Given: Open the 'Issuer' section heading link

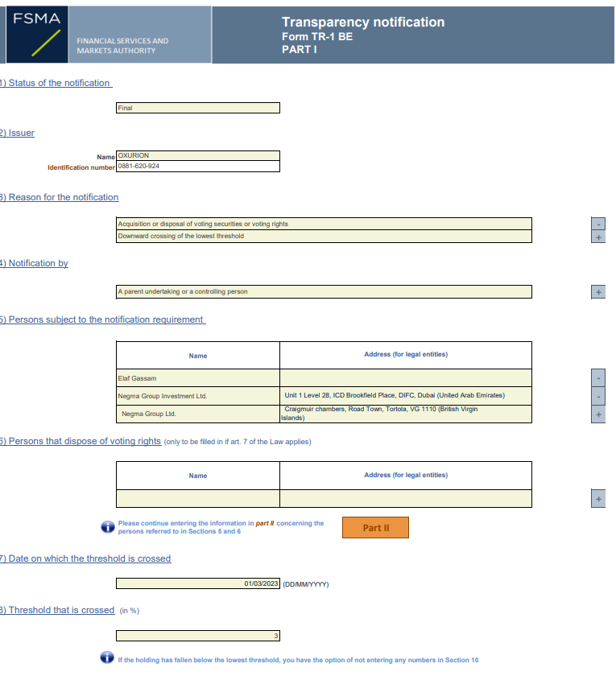Looking at the screenshot, I should pyautogui.click(x=18, y=133).
